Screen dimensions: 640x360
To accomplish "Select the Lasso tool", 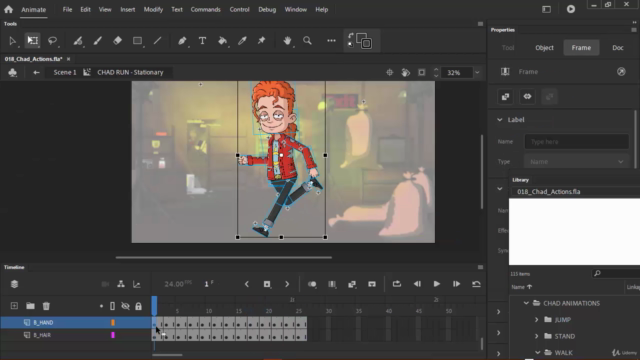I will [52, 40].
